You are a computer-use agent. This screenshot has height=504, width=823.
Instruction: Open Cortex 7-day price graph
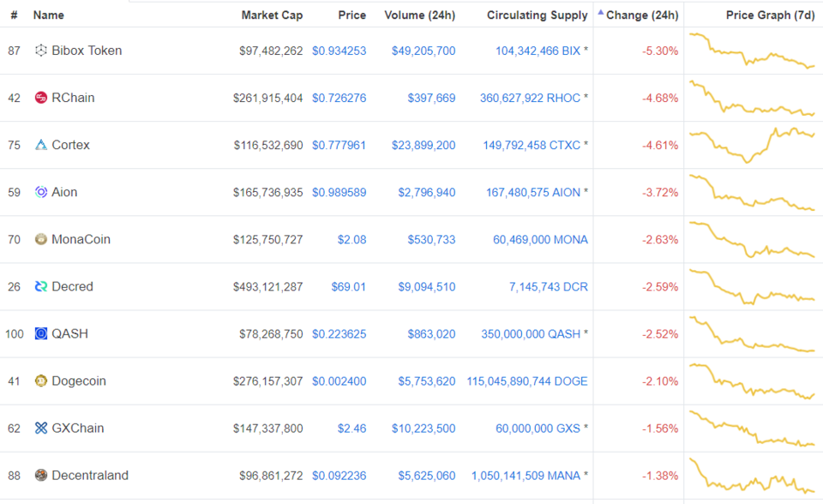coord(752,146)
